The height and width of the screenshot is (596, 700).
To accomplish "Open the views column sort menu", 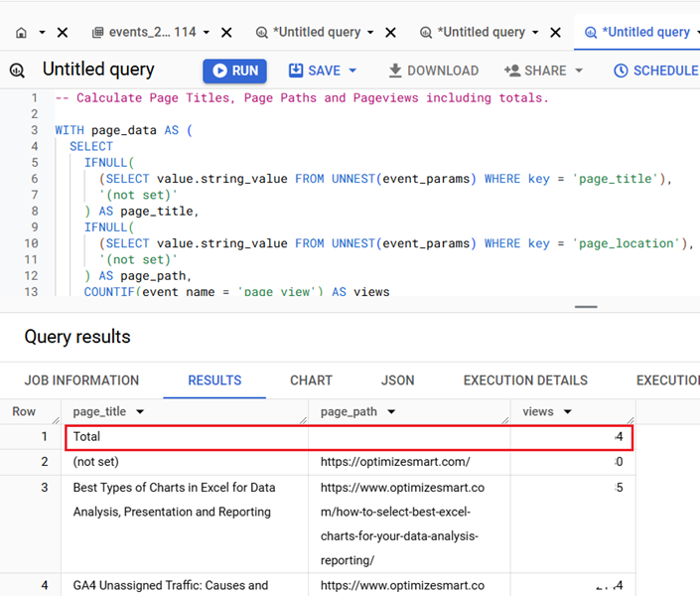I will [x=567, y=412].
